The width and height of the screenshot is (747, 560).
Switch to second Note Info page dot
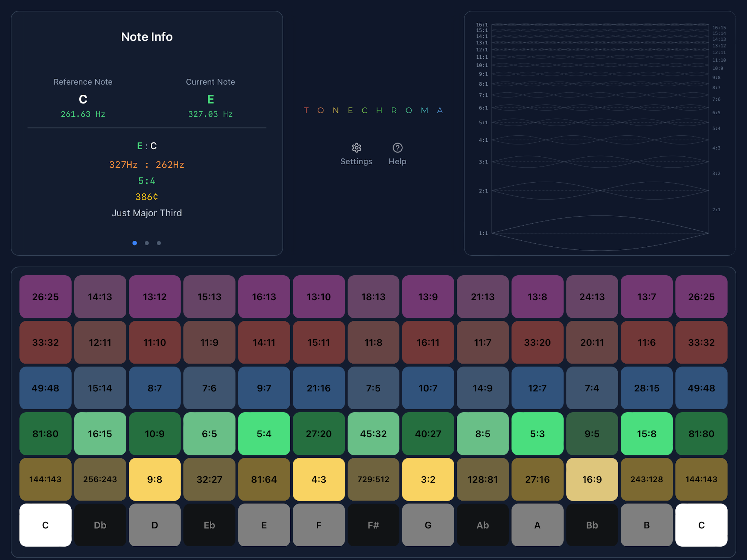coord(147,243)
